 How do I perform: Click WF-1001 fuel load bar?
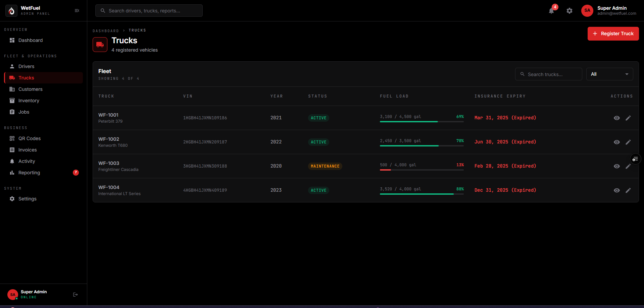click(x=422, y=122)
